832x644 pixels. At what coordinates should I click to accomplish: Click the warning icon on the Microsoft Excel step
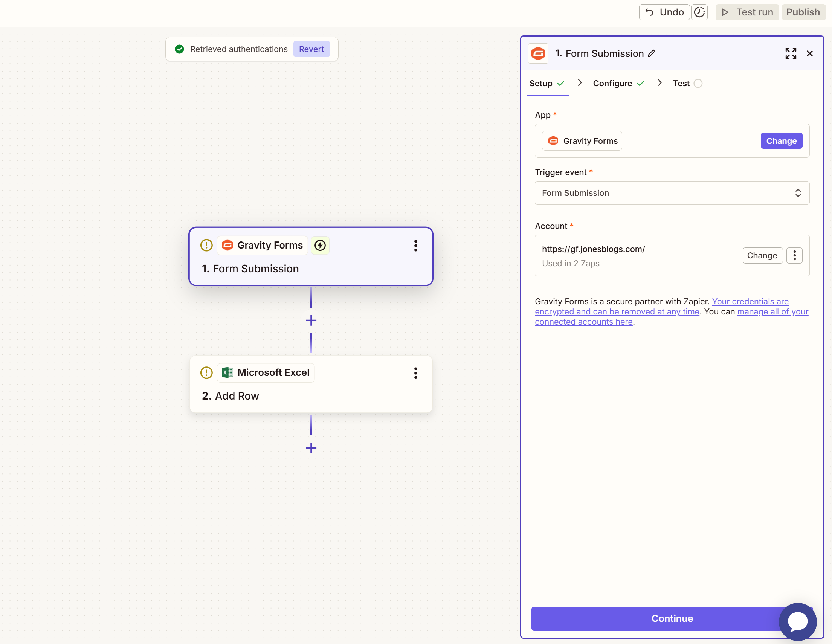pos(206,373)
